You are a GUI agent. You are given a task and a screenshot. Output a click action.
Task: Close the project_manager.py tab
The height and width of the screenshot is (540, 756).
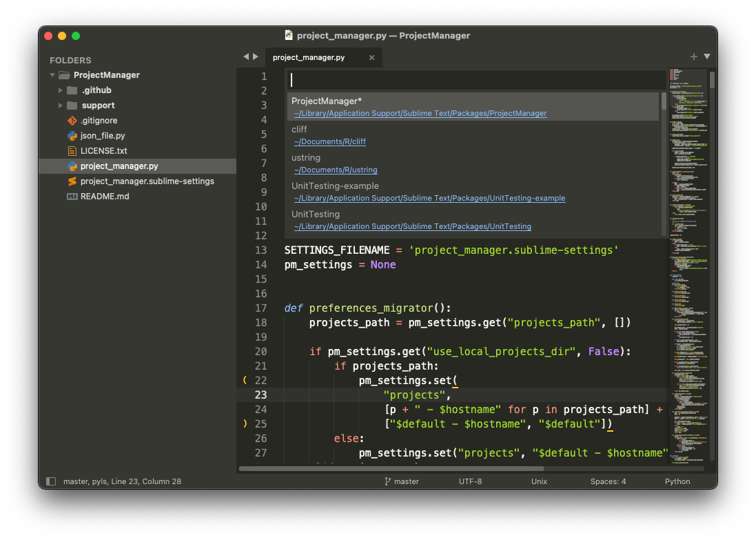click(x=371, y=57)
